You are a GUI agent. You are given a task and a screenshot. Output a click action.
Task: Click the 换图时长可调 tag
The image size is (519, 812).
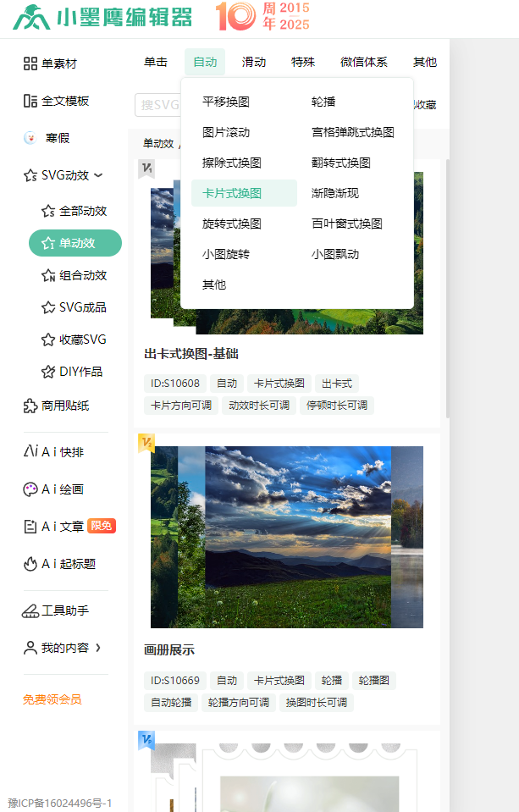(x=316, y=703)
